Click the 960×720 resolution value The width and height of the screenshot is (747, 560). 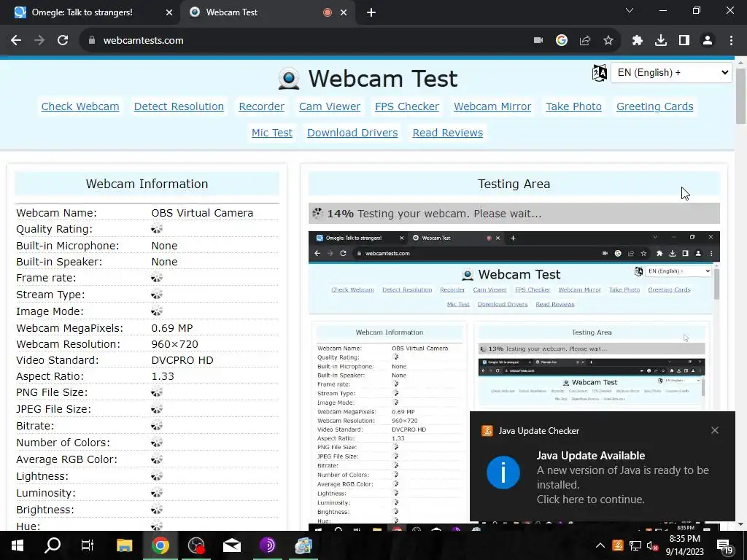pyautogui.click(x=174, y=344)
